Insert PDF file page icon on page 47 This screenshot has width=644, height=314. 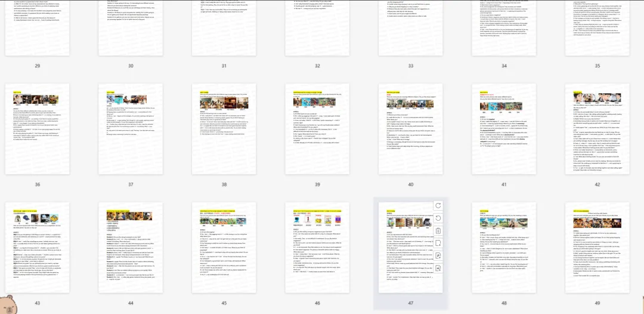438,255
